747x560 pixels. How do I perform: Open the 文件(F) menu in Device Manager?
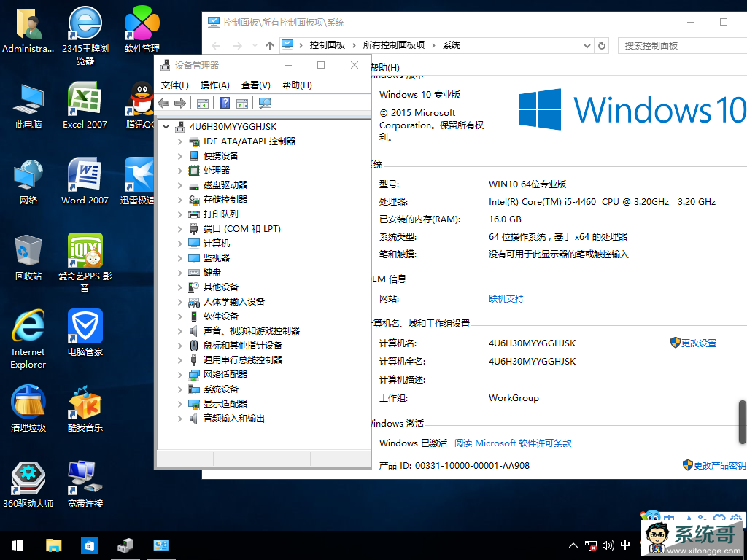175,85
